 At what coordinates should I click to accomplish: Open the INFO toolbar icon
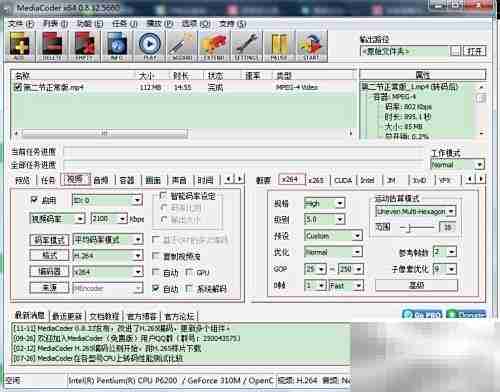point(117,46)
